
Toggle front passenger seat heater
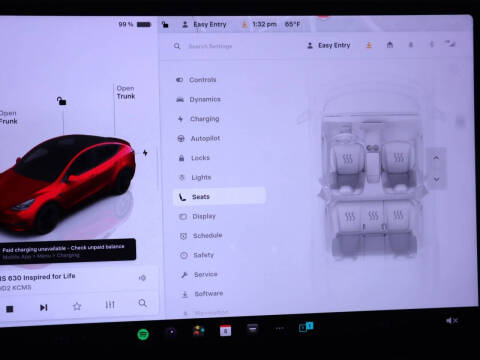[399, 157]
